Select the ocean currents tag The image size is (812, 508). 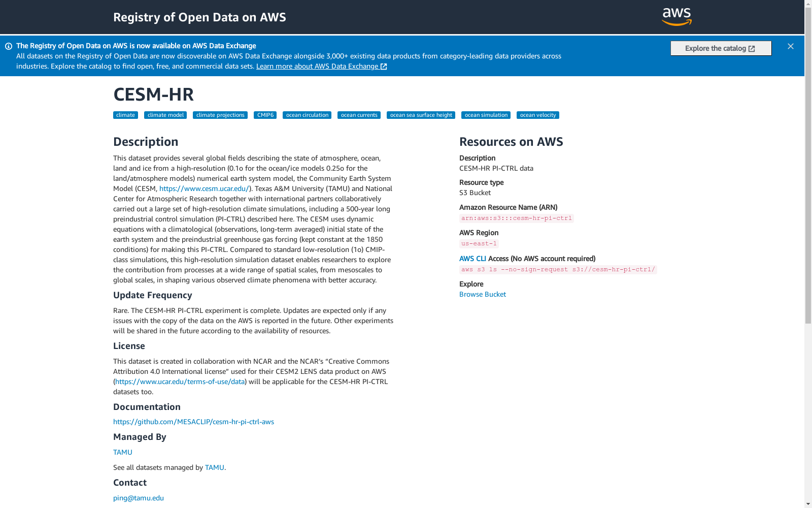[359, 115]
